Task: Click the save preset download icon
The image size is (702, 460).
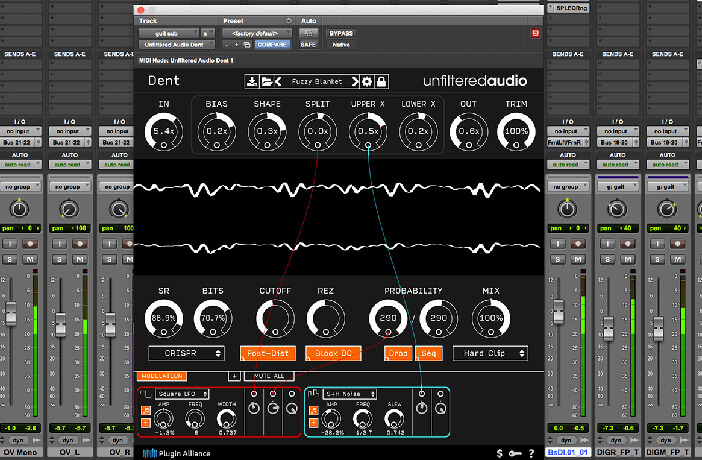Action: point(251,80)
